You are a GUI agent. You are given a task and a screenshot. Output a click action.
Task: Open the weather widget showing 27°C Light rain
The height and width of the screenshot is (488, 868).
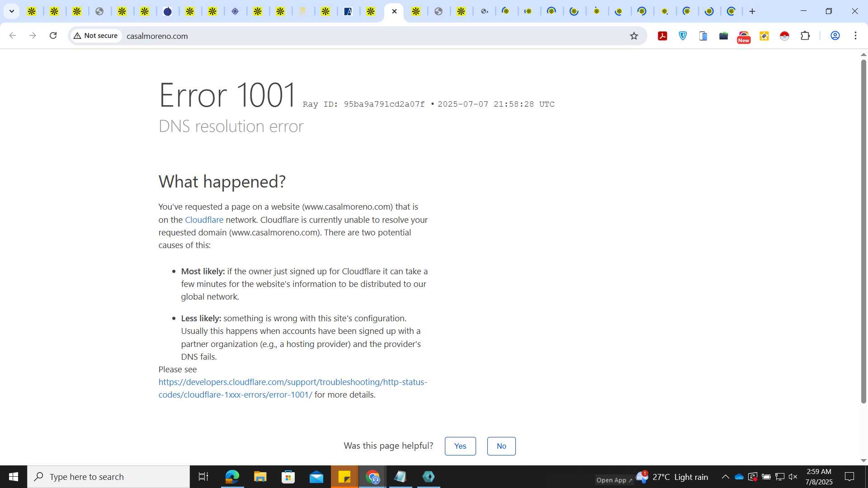[x=672, y=477]
